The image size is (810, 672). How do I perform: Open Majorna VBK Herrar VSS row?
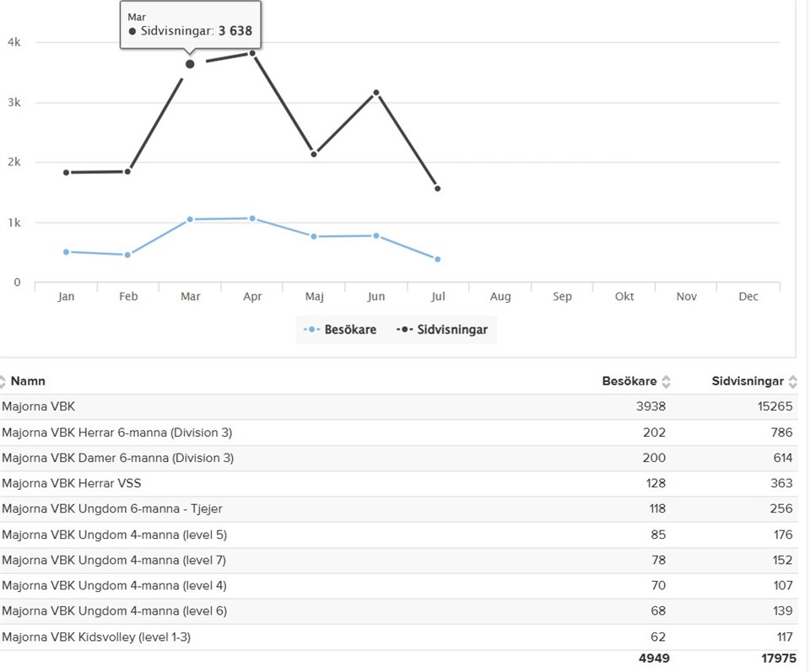(70, 483)
